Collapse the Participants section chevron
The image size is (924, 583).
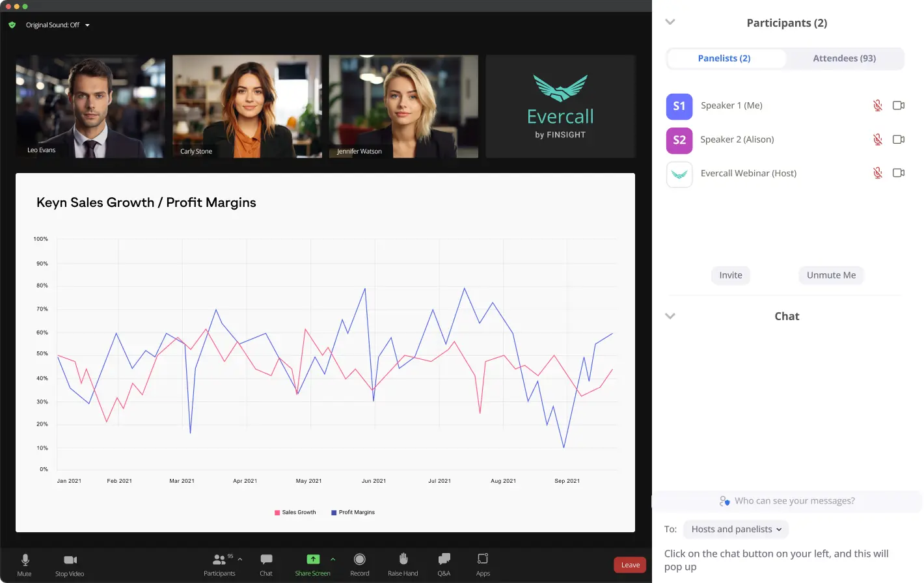670,22
